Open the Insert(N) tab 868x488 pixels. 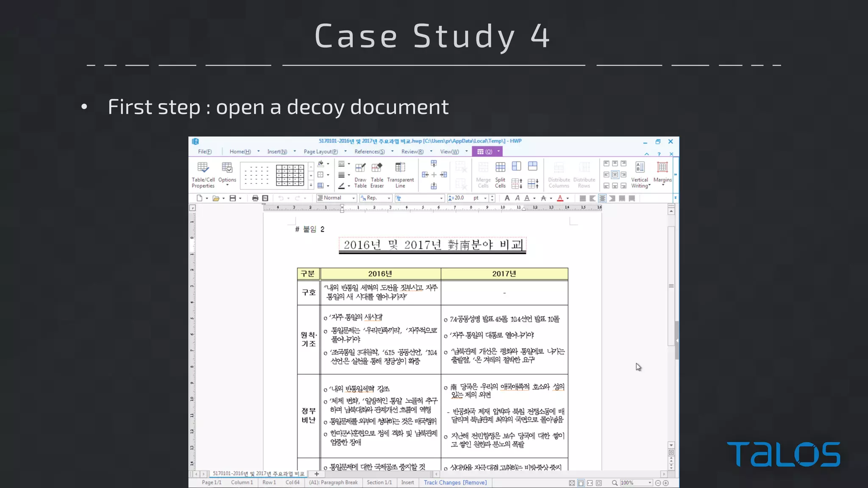pos(277,152)
